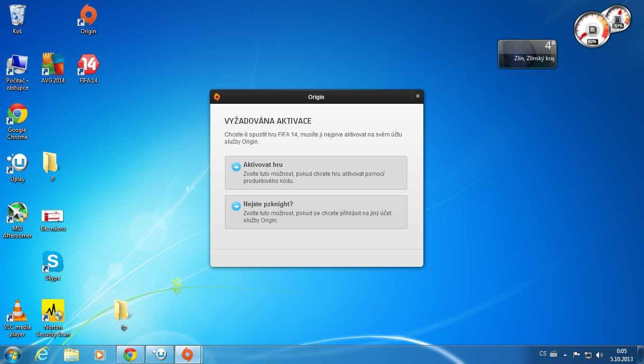Click the Origin taskbar button

tap(188, 355)
